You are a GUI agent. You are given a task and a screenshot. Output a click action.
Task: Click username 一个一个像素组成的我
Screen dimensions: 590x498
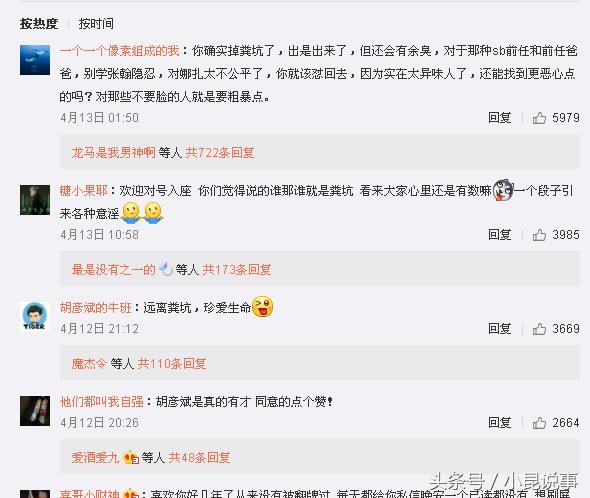tap(119, 51)
